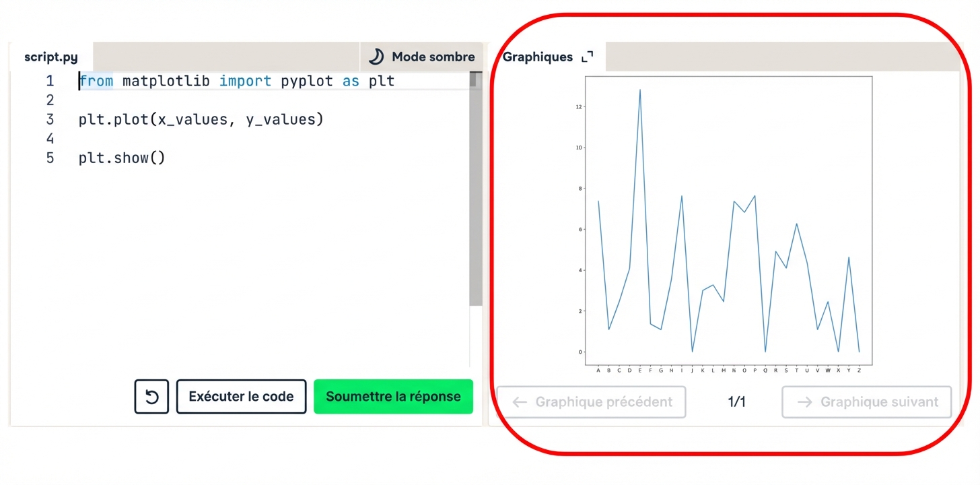Submit with Soumettre la réponse

pyautogui.click(x=393, y=397)
